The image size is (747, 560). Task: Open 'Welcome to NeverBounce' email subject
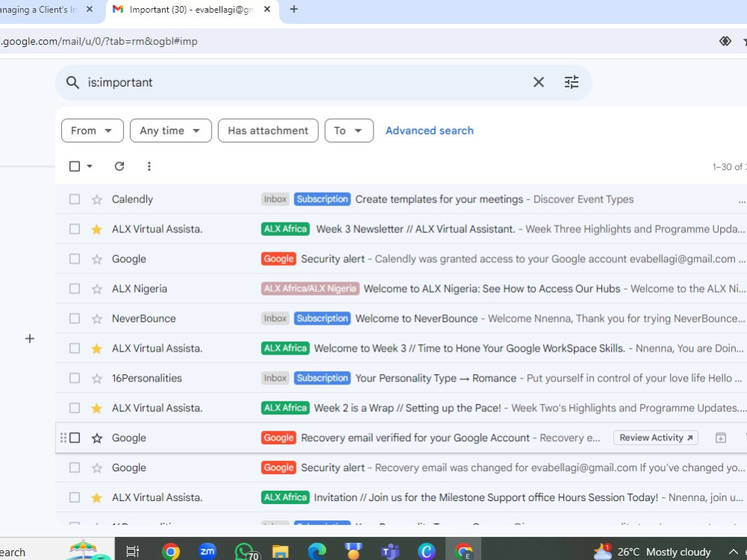click(x=416, y=318)
